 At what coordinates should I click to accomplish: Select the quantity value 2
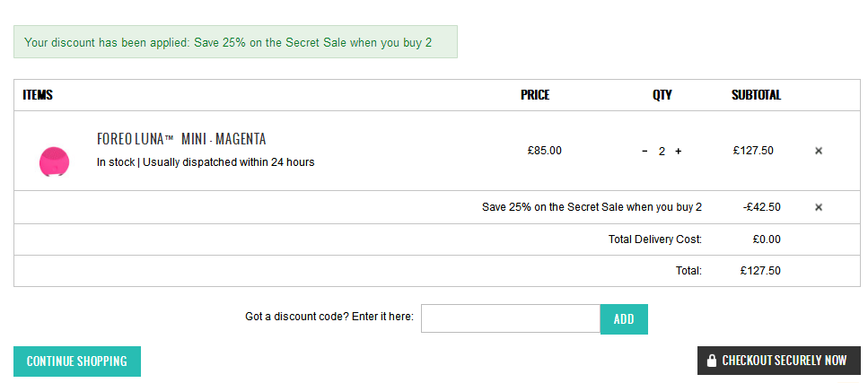click(x=662, y=151)
